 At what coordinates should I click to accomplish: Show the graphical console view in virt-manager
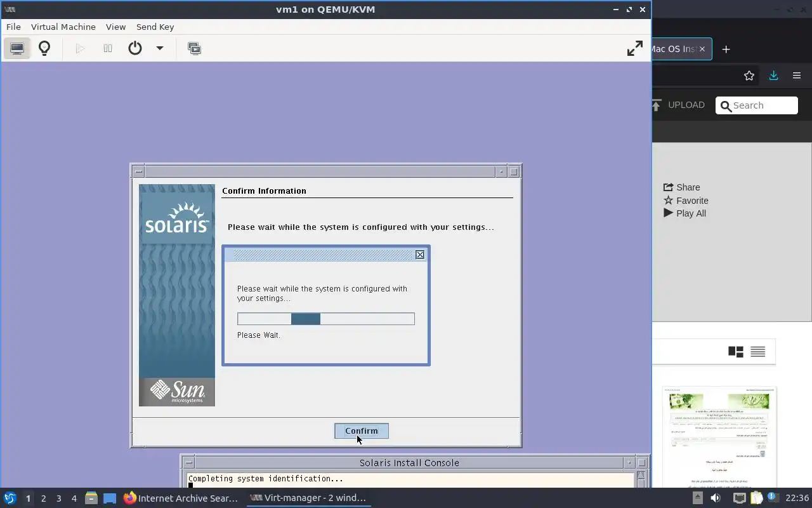17,48
